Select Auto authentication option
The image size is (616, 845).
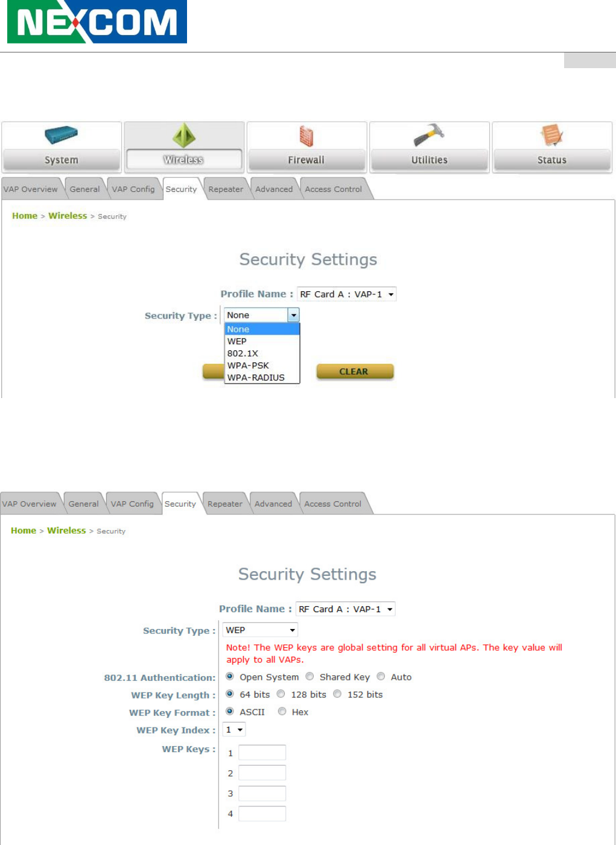pyautogui.click(x=381, y=677)
